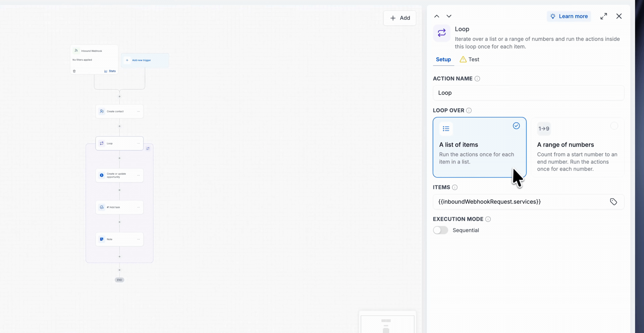Show info tooltip for Execution Mode
644x333 pixels.
(488, 219)
